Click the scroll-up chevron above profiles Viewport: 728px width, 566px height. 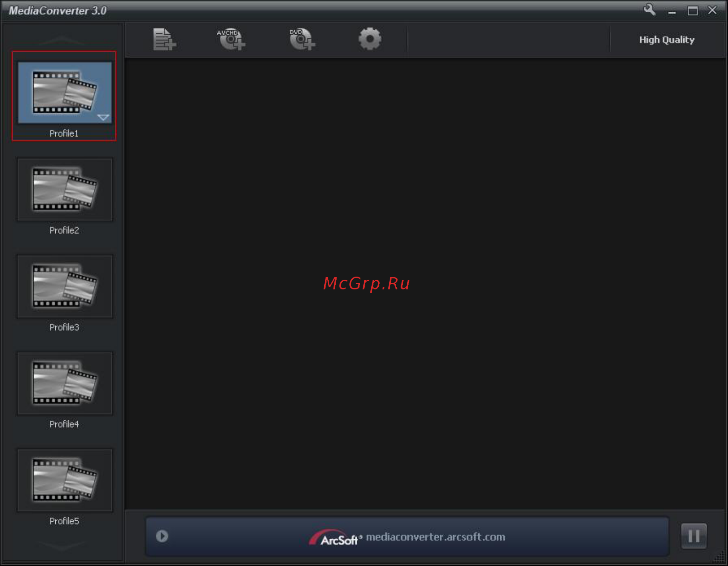[62, 41]
